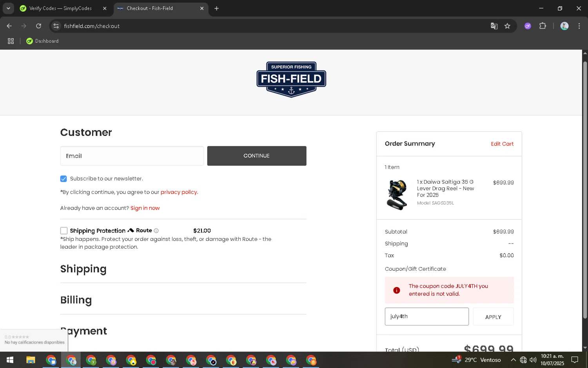The height and width of the screenshot is (368, 588).
Task: Click the $21.00 shipping protection price
Action: coord(202,231)
